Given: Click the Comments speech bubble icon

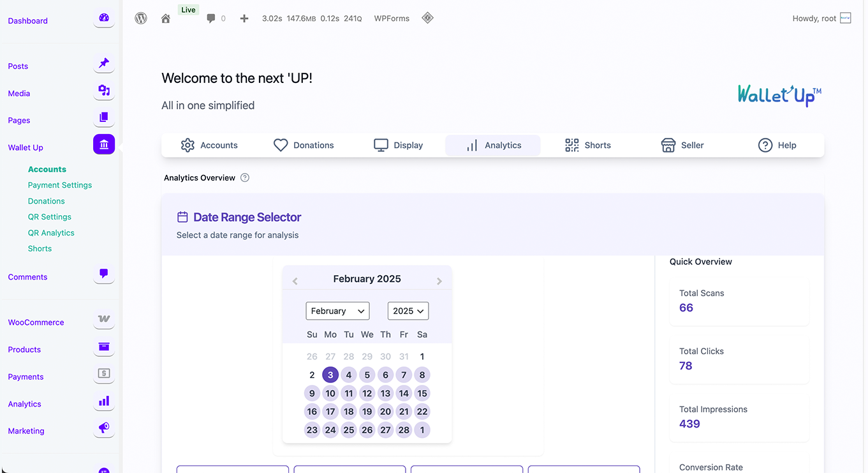Looking at the screenshot, I should tap(104, 274).
